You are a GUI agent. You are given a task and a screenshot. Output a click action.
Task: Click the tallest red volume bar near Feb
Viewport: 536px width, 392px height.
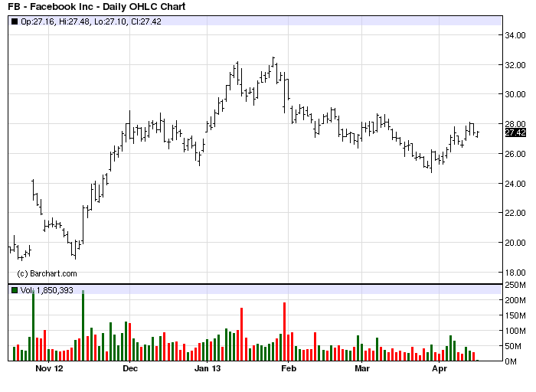pos(284,332)
